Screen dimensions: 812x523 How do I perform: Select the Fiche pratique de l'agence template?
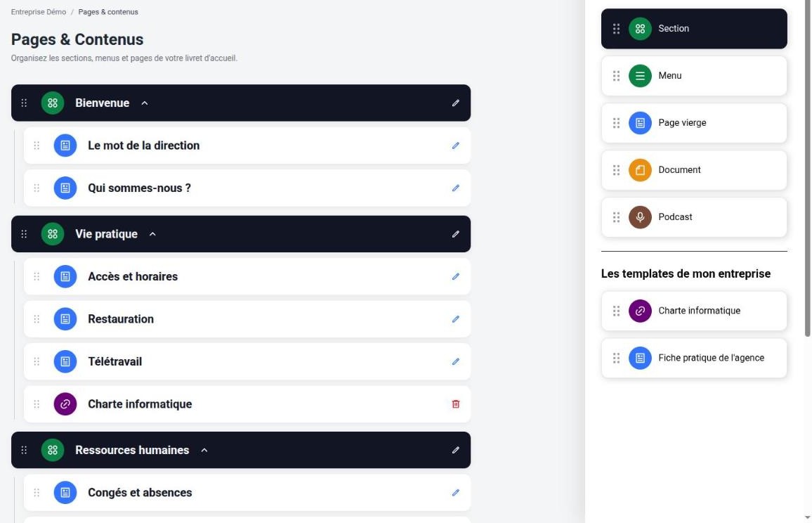[694, 359]
